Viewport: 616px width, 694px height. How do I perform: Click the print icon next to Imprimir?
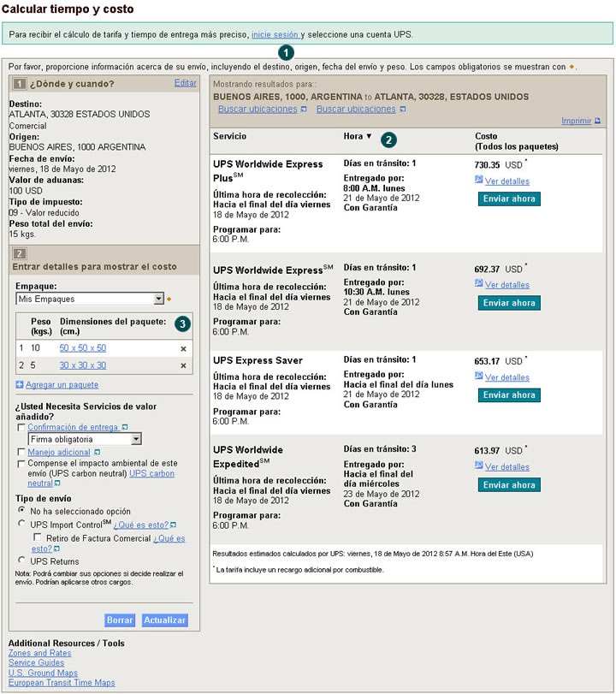click(597, 122)
